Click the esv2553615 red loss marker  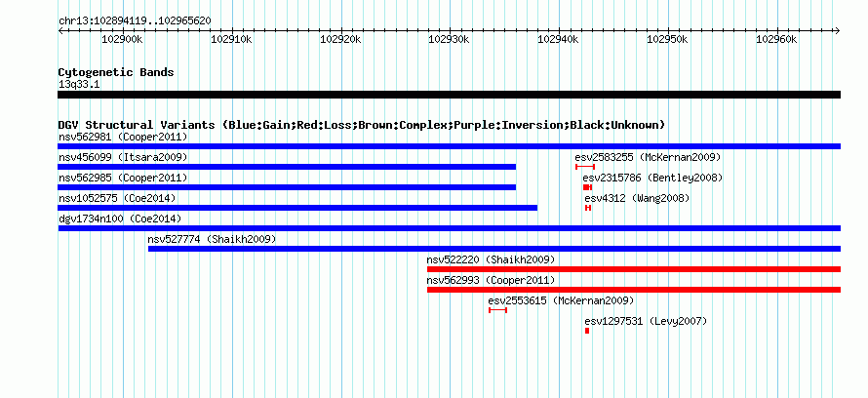point(497,310)
